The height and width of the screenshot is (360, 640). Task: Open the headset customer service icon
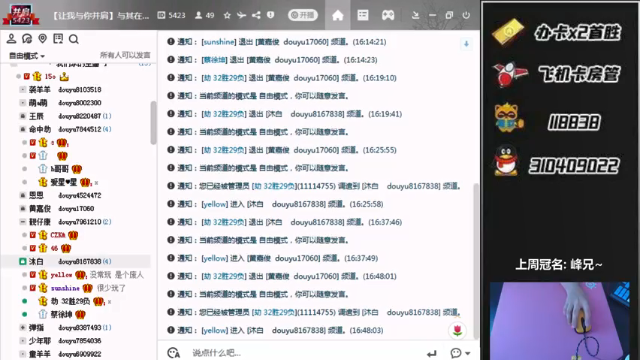[27, 39]
